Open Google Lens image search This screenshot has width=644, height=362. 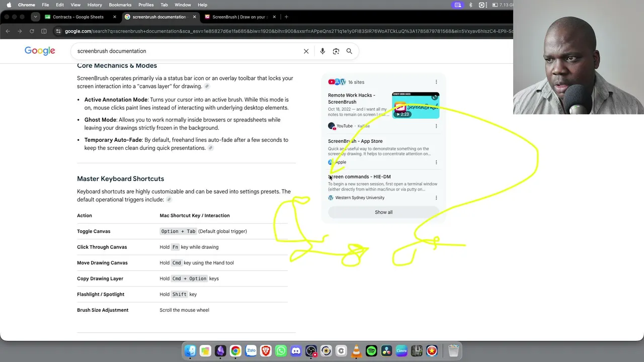336,51
